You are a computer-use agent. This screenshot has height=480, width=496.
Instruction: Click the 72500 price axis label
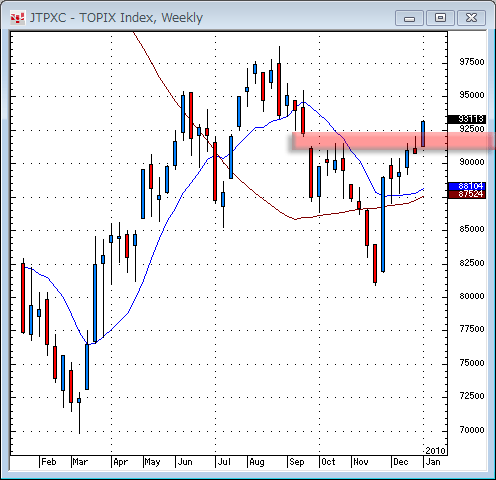pos(472,396)
